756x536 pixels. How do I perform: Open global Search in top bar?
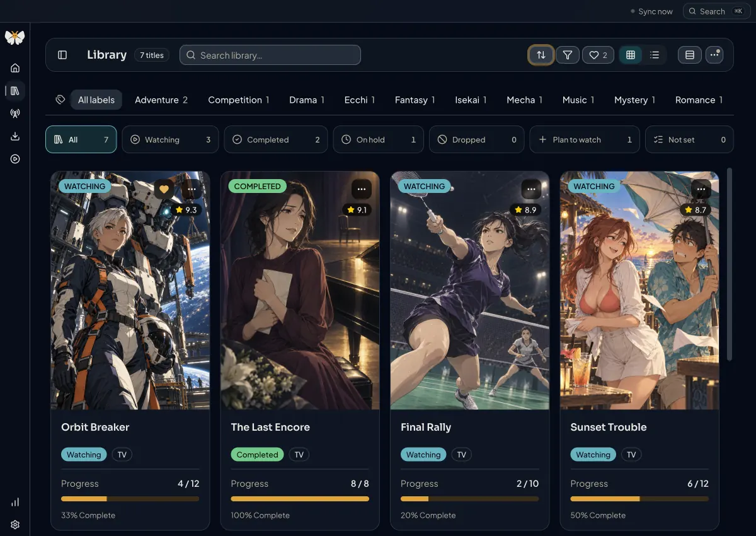click(x=717, y=11)
